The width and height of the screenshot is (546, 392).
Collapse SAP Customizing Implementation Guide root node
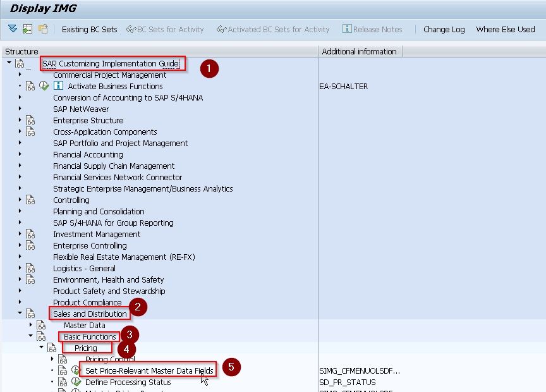coord(9,63)
